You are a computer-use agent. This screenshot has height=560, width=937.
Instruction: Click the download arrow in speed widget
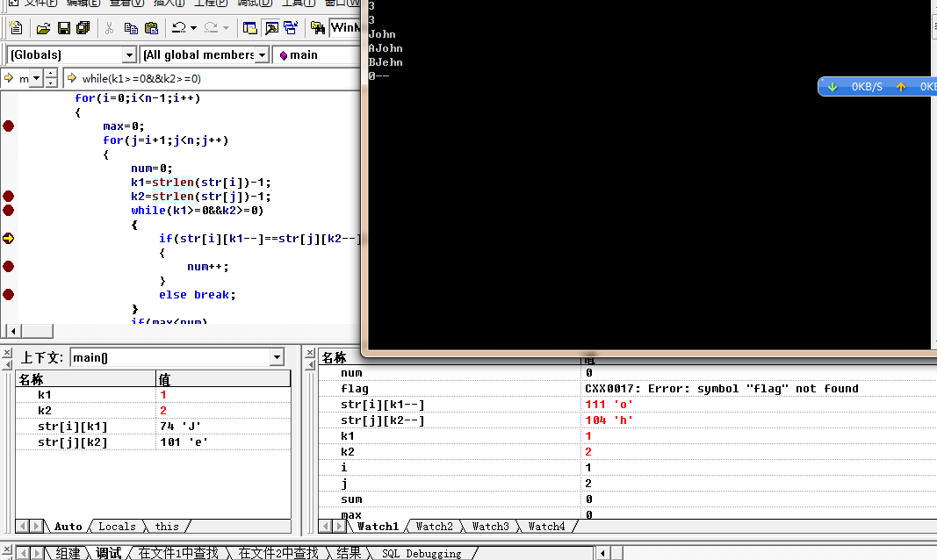(x=832, y=87)
